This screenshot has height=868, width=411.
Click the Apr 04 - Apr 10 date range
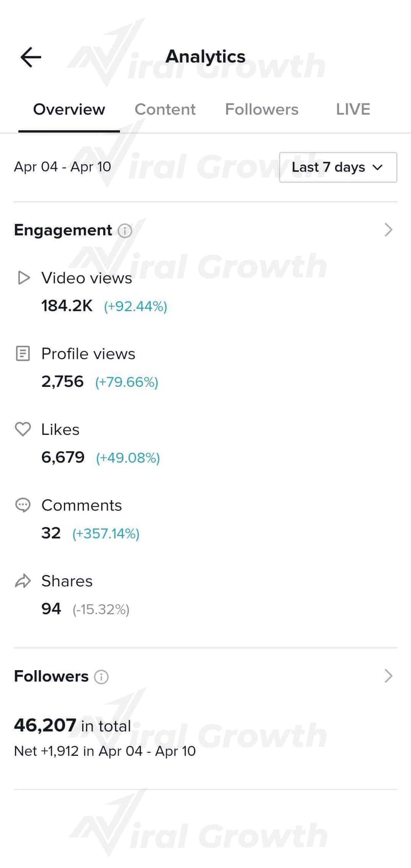pos(62,167)
